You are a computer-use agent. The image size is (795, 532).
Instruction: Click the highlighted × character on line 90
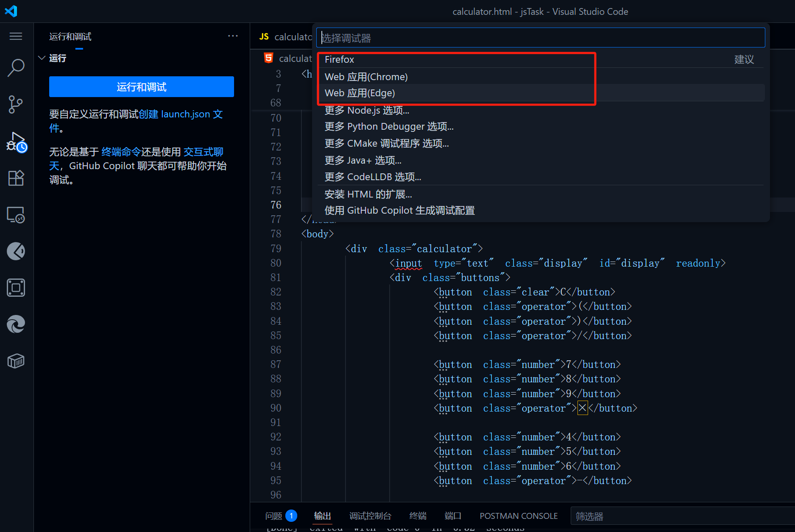tap(583, 408)
